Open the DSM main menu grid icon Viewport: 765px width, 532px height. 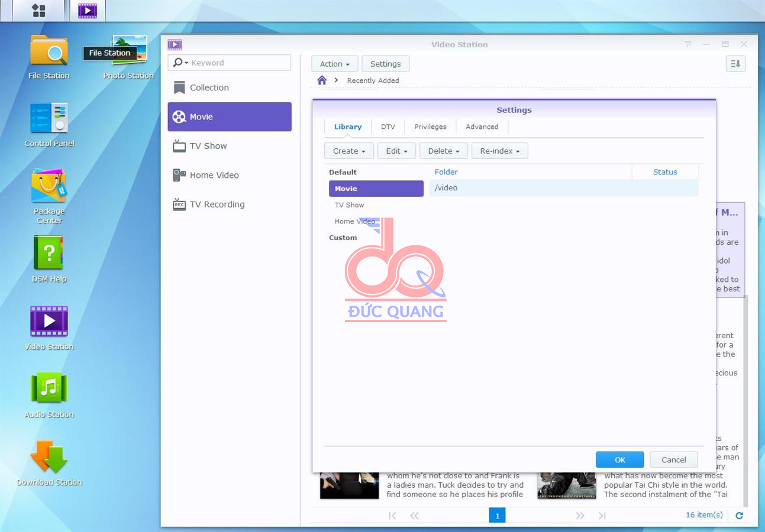pyautogui.click(x=38, y=11)
